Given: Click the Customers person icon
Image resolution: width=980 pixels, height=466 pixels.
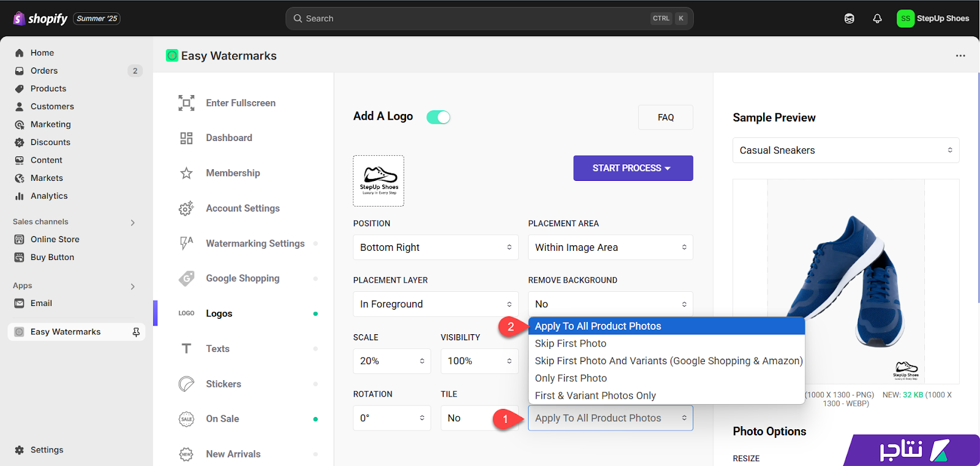Looking at the screenshot, I should [x=20, y=106].
